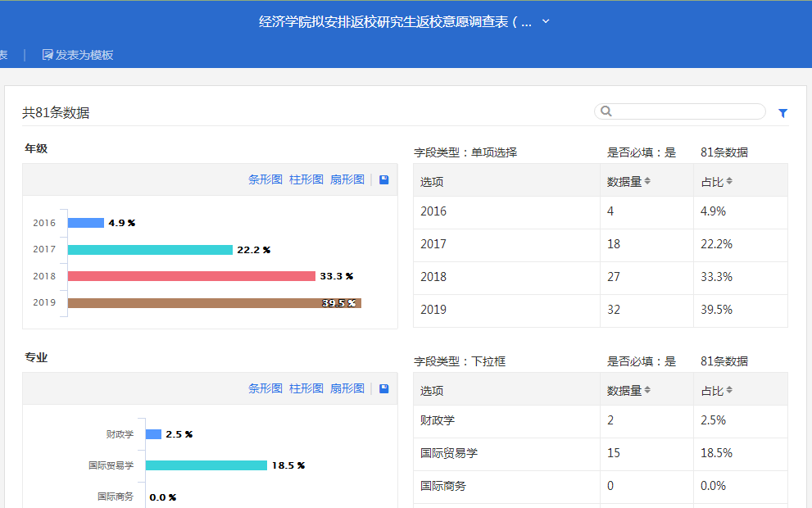Image resolution: width=812 pixels, height=508 pixels.
Task: Switch 年级 chart to 柱形图
Action: 306,179
